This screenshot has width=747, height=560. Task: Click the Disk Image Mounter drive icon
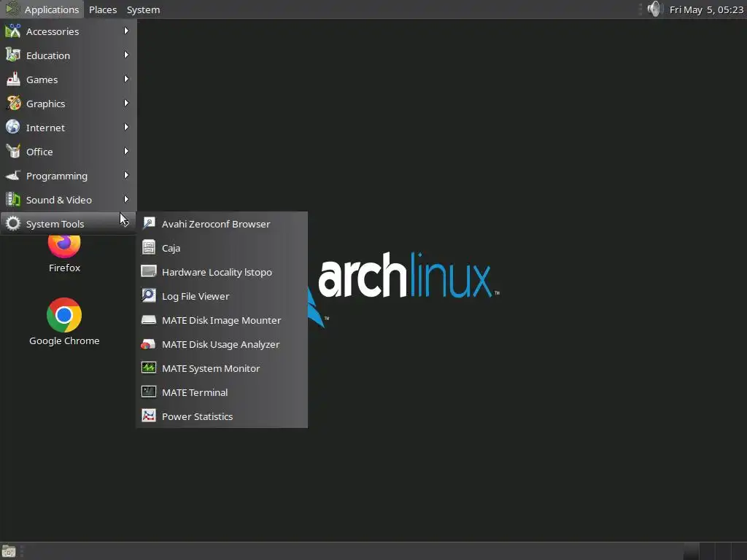pos(149,319)
